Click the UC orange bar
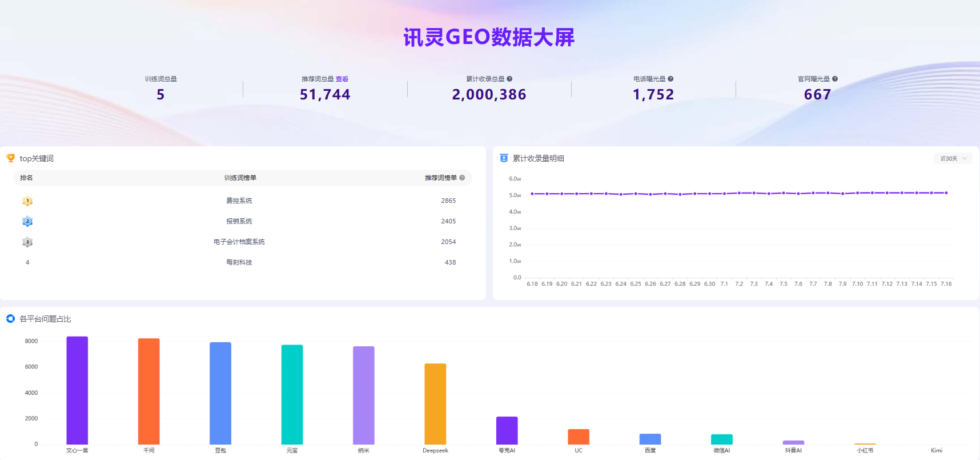This screenshot has width=980, height=460. pos(579,437)
